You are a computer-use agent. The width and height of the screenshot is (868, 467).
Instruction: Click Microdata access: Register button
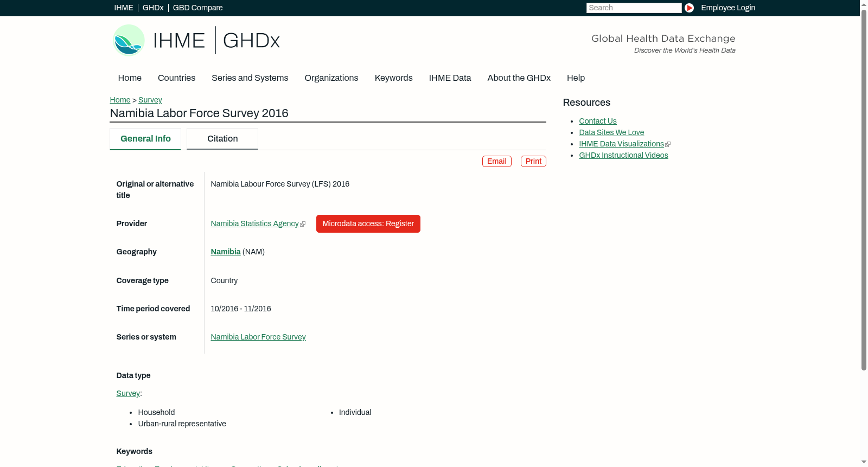(x=368, y=223)
